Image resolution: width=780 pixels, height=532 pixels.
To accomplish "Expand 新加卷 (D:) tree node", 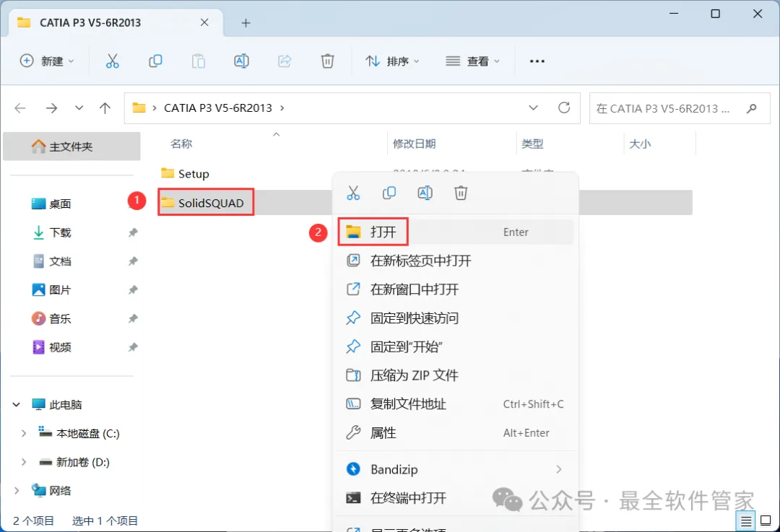I will point(23,462).
